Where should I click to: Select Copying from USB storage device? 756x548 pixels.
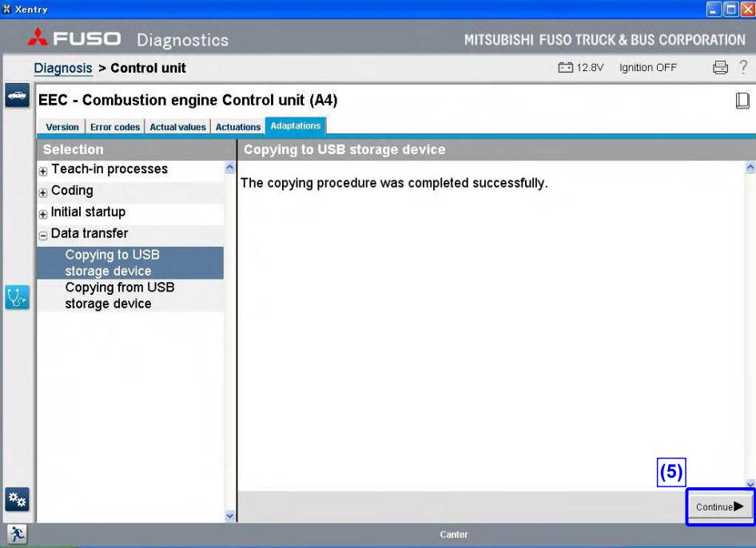point(130,296)
